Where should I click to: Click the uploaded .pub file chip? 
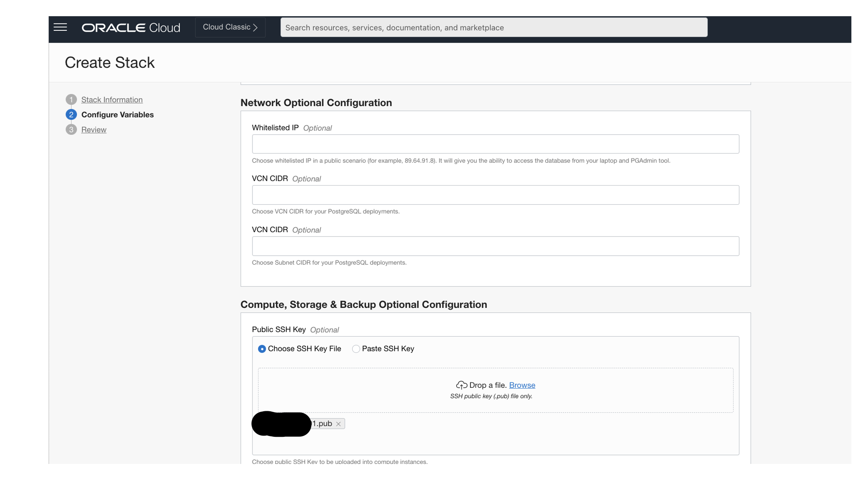(322, 423)
